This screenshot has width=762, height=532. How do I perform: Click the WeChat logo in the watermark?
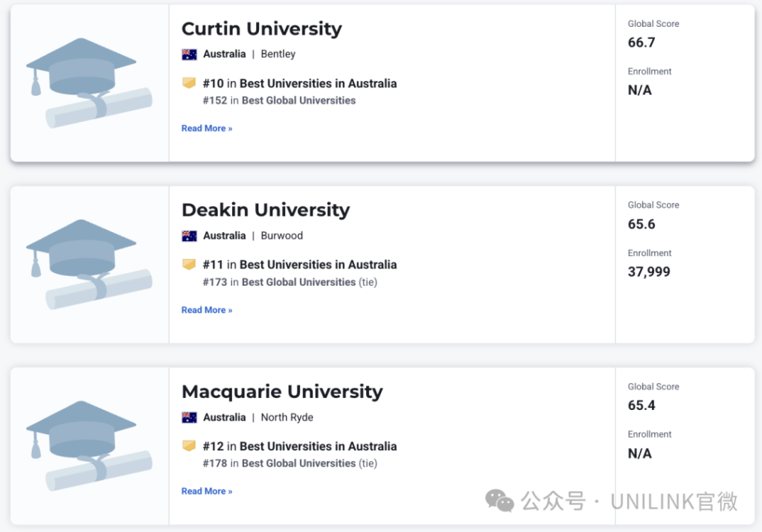(499, 501)
